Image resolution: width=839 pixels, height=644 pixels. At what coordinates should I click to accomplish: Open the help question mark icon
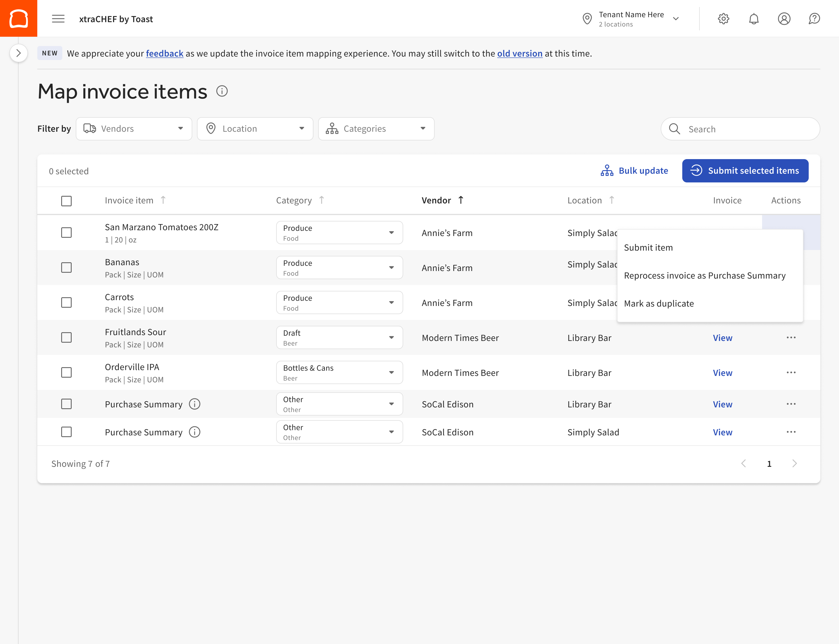coord(814,19)
